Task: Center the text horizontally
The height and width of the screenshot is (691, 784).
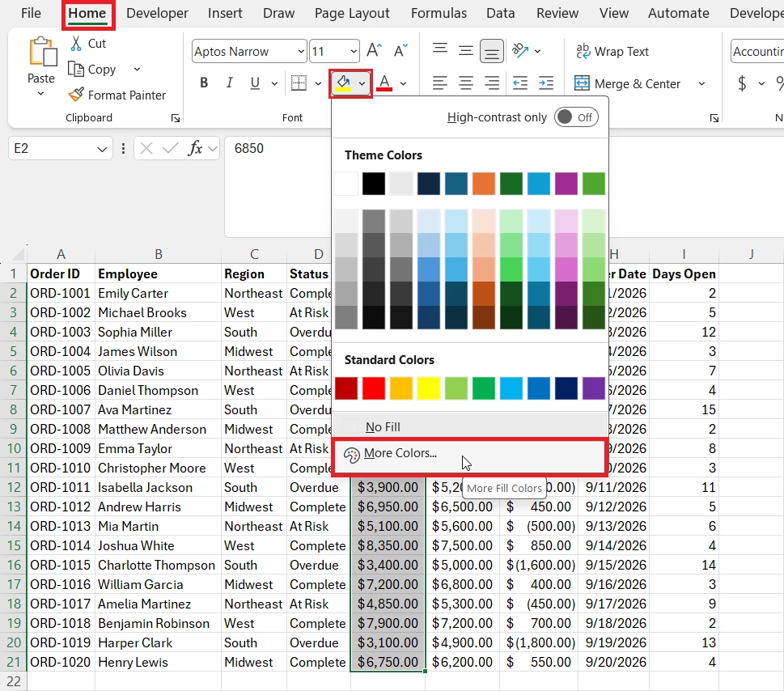Action: (x=465, y=83)
